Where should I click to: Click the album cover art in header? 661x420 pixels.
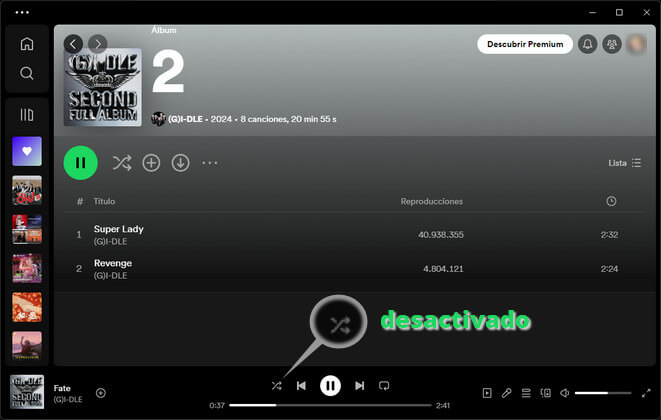[102, 87]
